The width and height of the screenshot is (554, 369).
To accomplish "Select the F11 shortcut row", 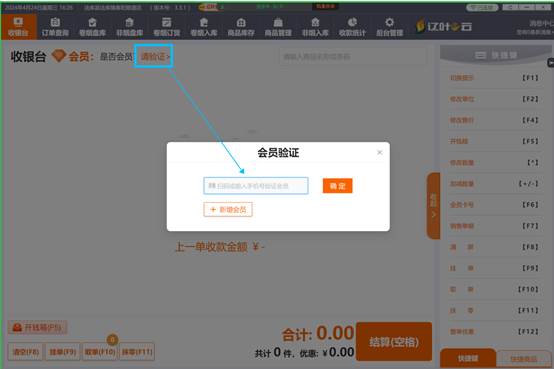I will point(494,311).
